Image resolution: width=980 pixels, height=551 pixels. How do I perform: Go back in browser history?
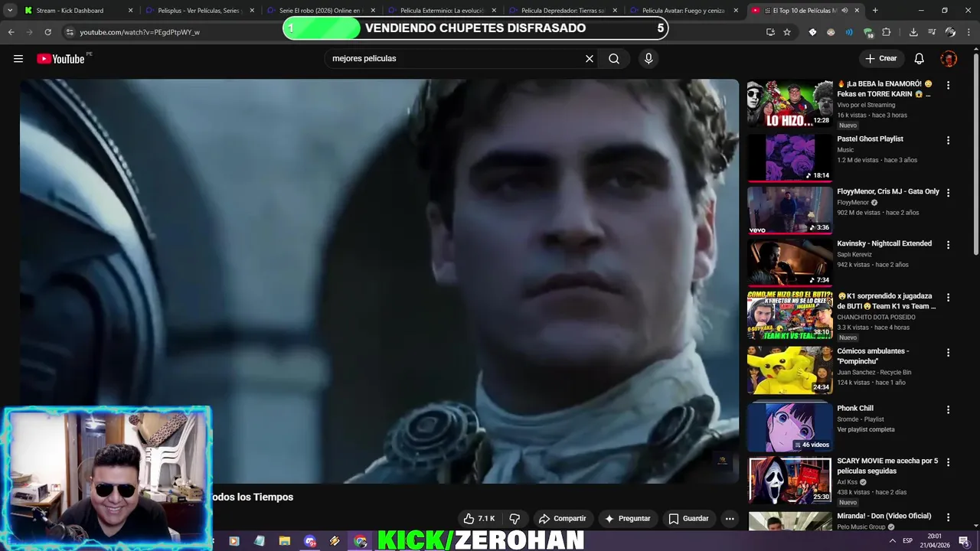pos(11,32)
